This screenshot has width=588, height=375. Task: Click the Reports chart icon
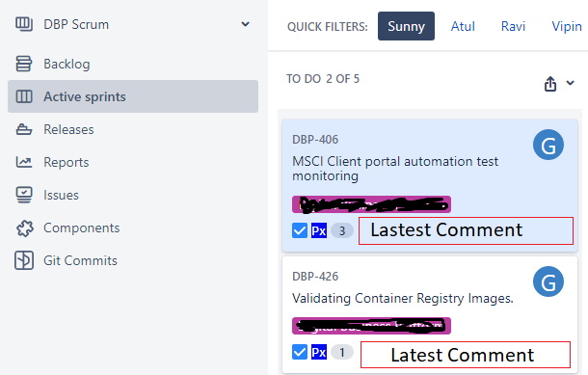click(x=24, y=162)
